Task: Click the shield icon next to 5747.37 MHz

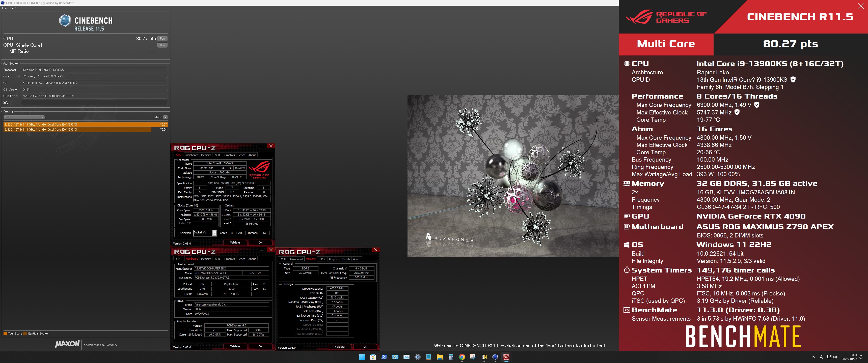Action: [x=737, y=112]
